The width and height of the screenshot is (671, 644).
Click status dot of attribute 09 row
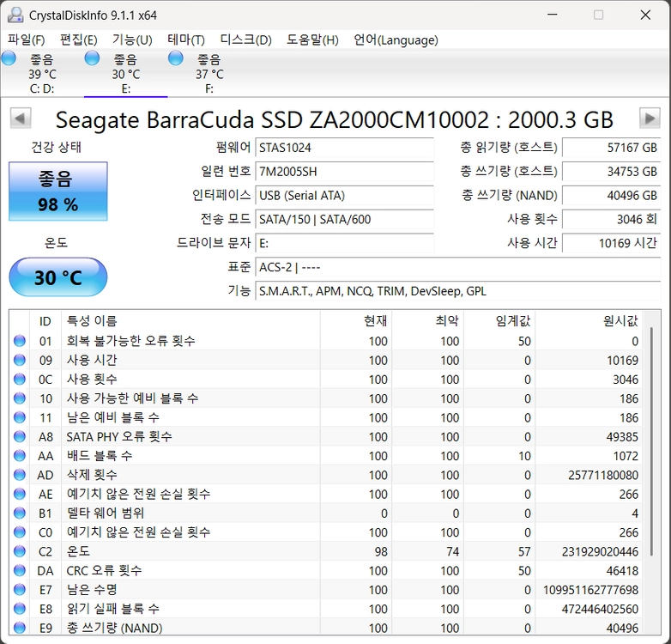(x=20, y=360)
